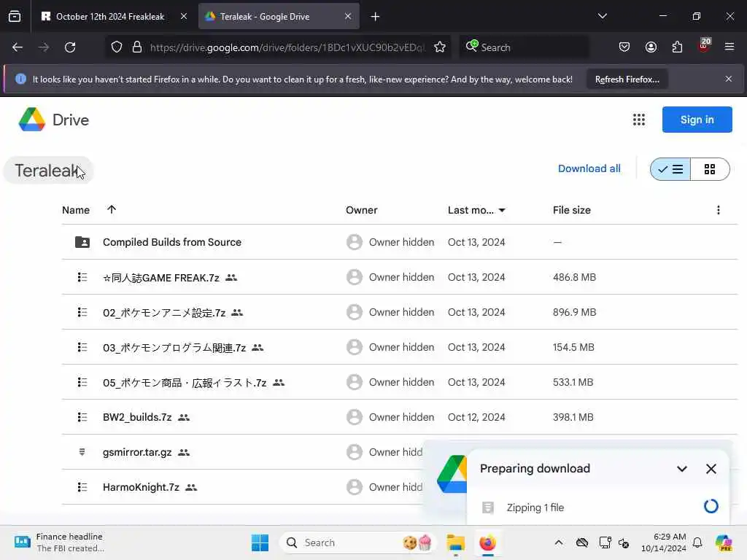The height and width of the screenshot is (560, 747).
Task: Open Firefox View pinned icon
Action: [x=15, y=17]
